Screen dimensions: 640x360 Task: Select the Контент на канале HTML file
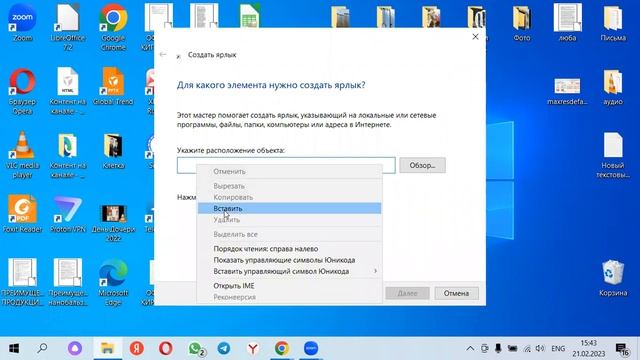pyautogui.click(x=68, y=91)
